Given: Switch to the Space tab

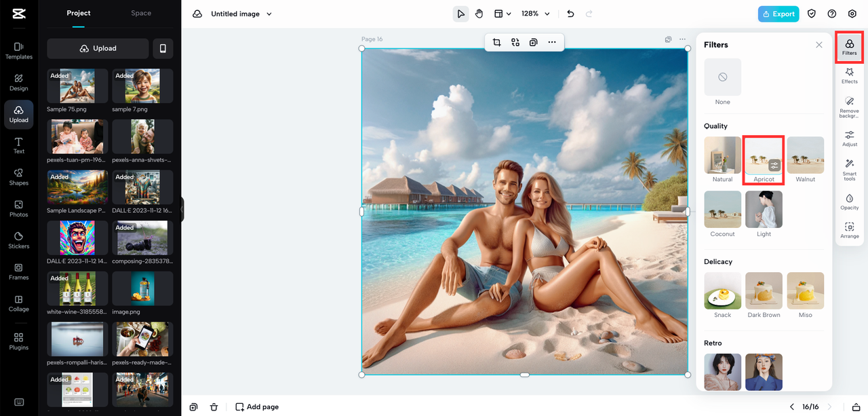Looking at the screenshot, I should pos(141,13).
